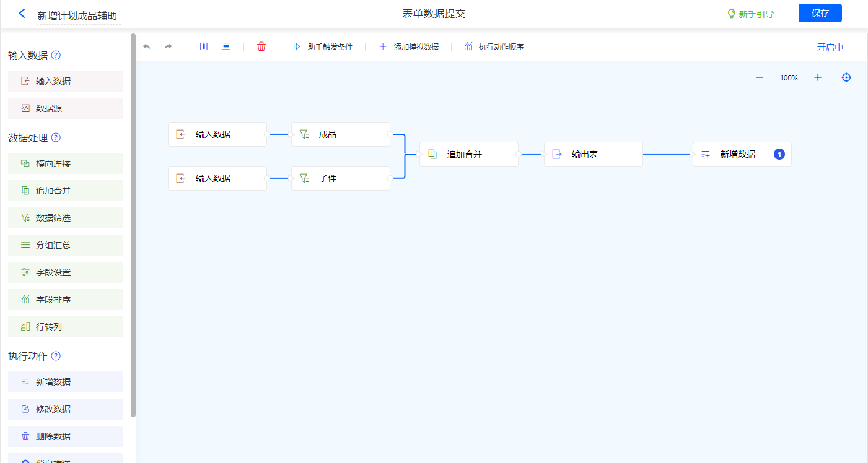Click the locate-center crosshair icon
The height and width of the screenshot is (463, 868).
point(846,77)
